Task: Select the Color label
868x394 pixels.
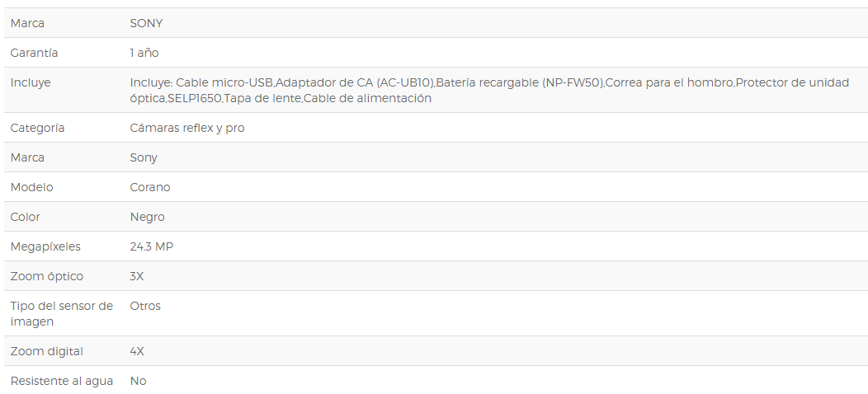Action: [x=25, y=217]
